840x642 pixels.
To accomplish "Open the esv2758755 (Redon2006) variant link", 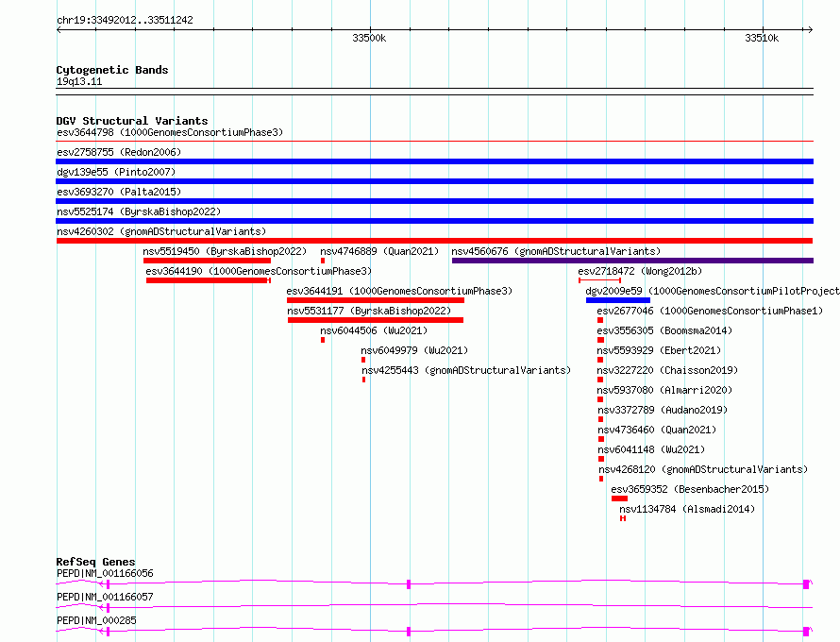I will (x=119, y=152).
